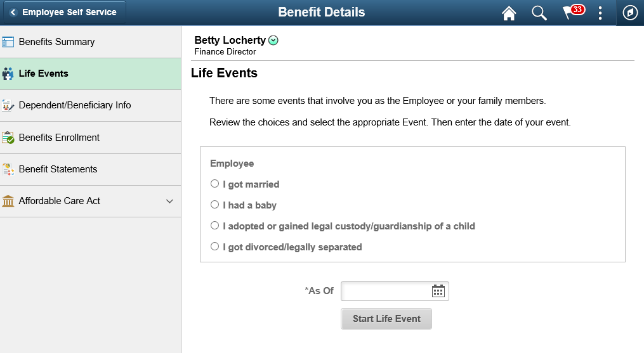Go back to Employee Self Service

(x=65, y=12)
